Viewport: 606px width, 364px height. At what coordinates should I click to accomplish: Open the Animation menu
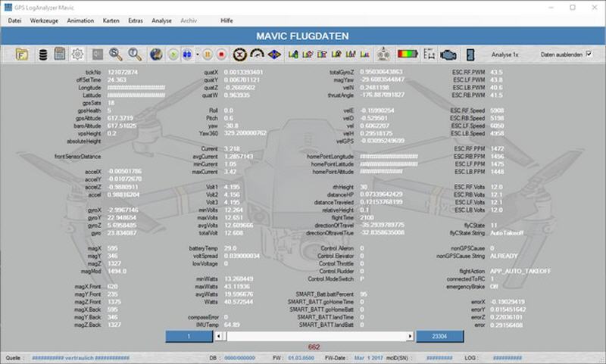point(80,21)
